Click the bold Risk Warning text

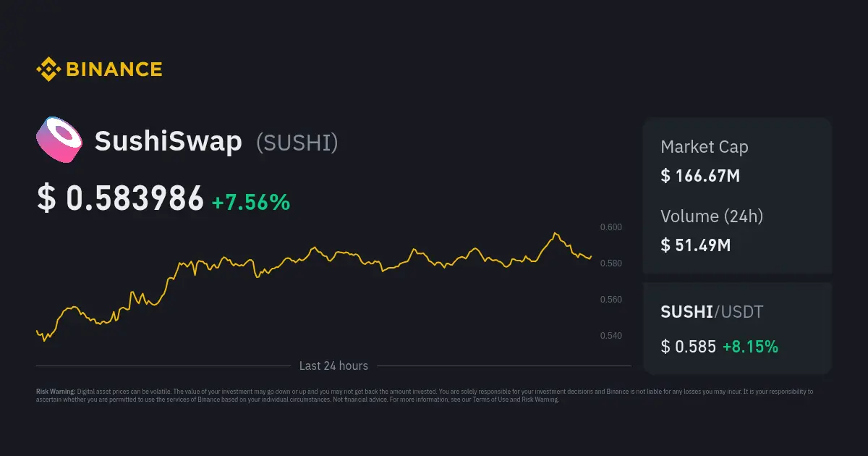tap(55, 391)
